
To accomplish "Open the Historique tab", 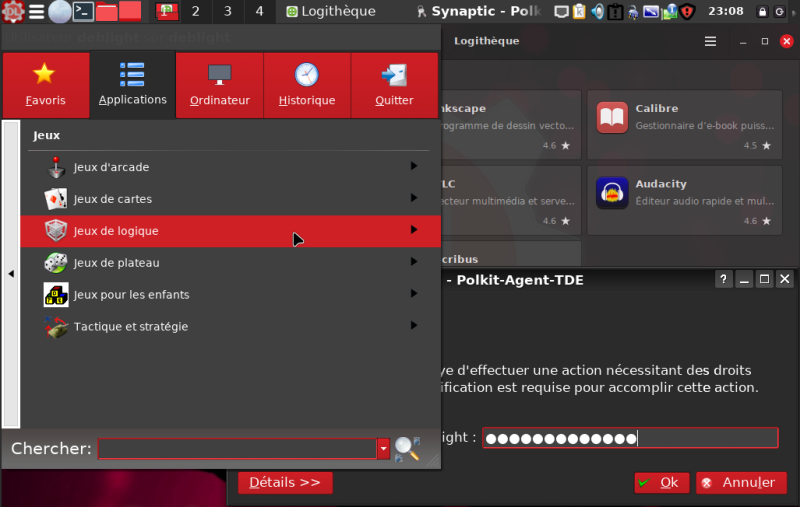I will [x=307, y=85].
